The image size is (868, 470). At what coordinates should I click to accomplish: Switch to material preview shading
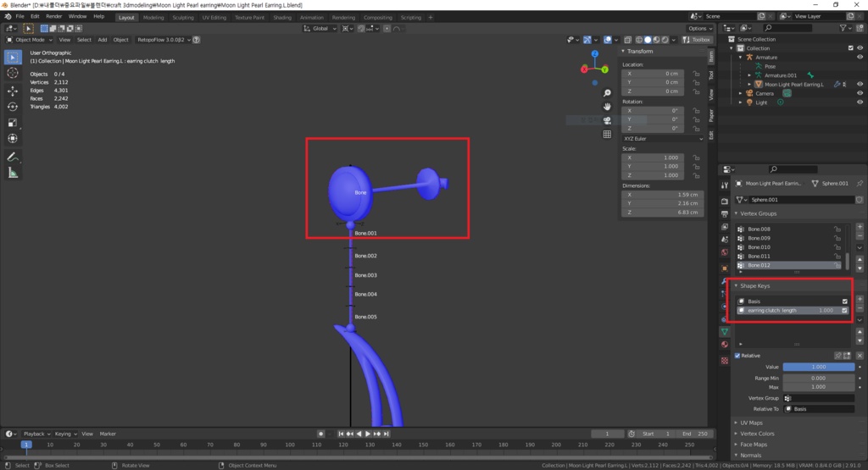click(657, 40)
